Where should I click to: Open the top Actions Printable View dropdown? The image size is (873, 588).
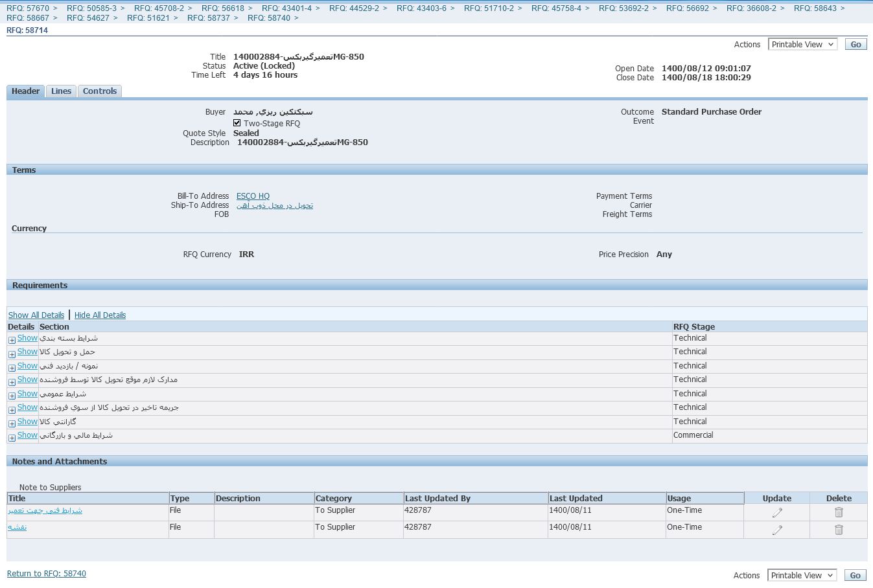(x=803, y=44)
